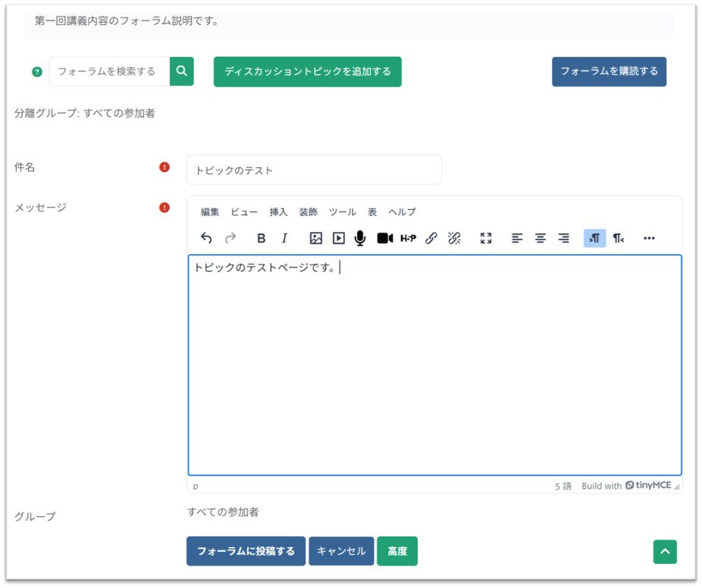Open the 編集 edit menu
This screenshot has height=588, width=702.
click(x=210, y=212)
